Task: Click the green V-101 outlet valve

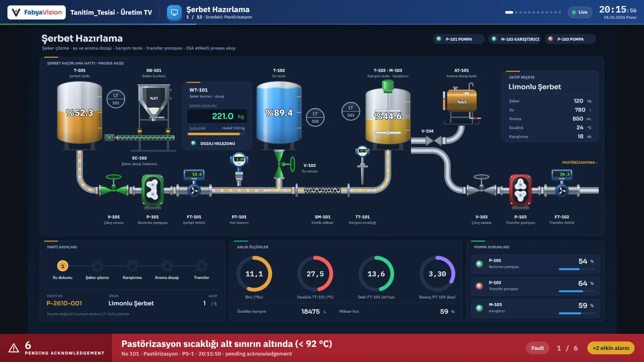Action: (114, 185)
